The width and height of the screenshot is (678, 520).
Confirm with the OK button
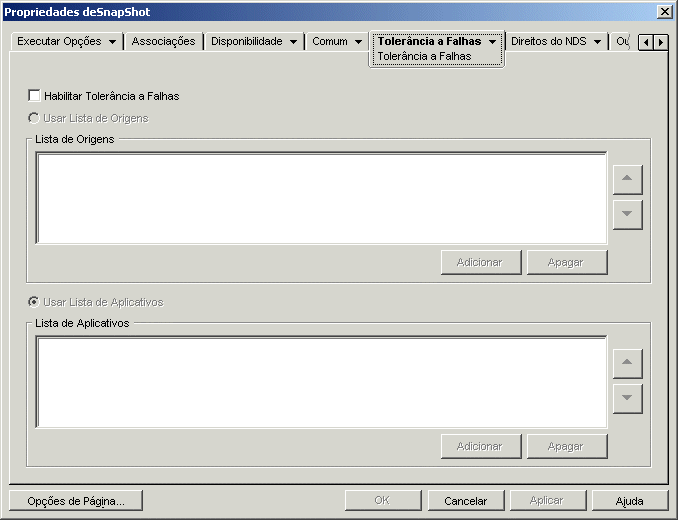[x=383, y=501]
